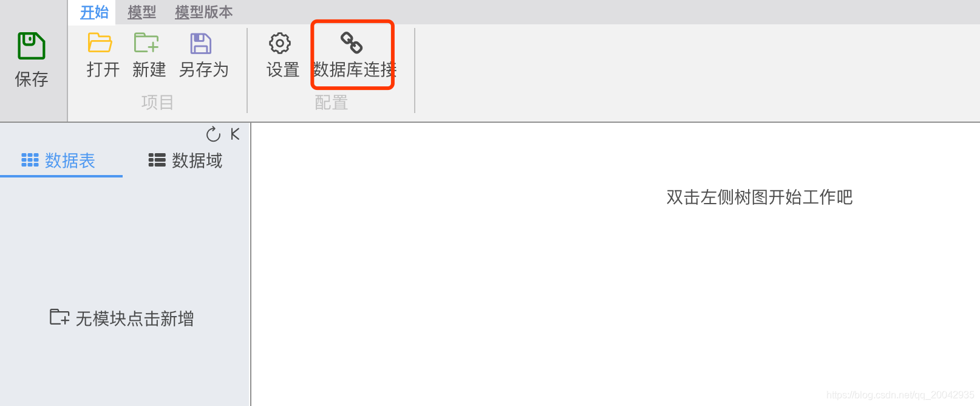Click the folder-plus icon beside 无模块点击新增
Viewport: 980px width, 406px height.
coord(60,317)
